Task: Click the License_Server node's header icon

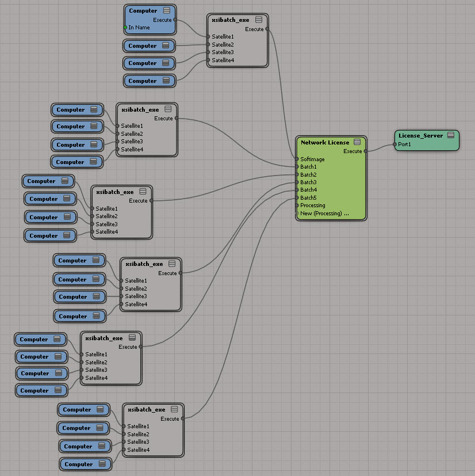Action: pos(451,135)
